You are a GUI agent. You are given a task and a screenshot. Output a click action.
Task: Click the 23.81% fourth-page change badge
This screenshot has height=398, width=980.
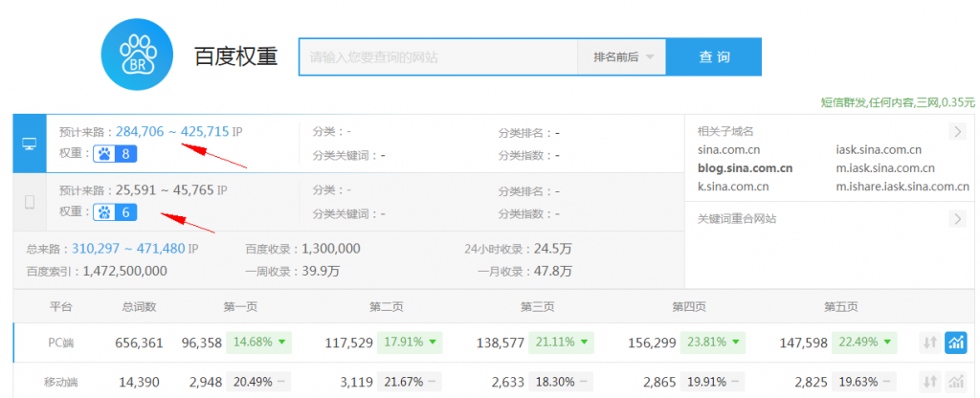(x=712, y=343)
